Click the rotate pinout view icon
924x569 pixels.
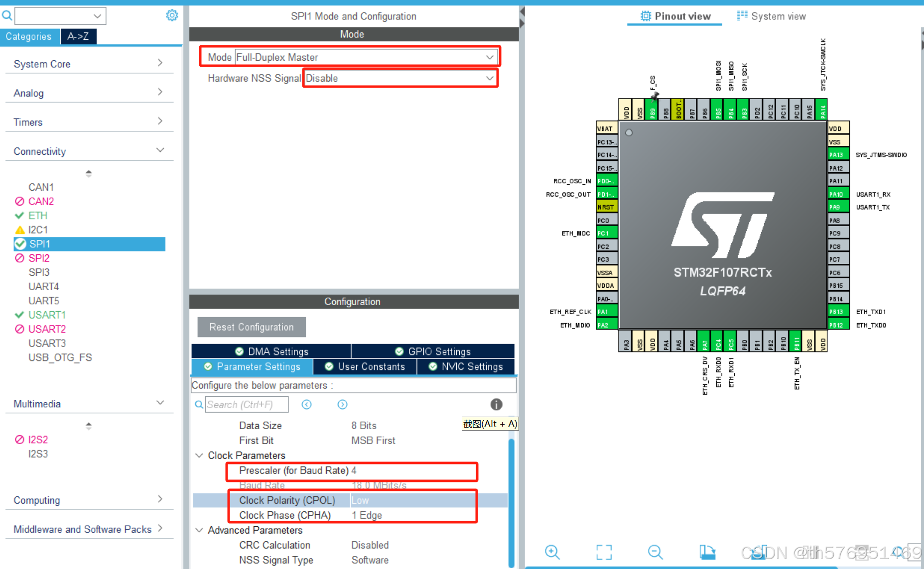(707, 552)
